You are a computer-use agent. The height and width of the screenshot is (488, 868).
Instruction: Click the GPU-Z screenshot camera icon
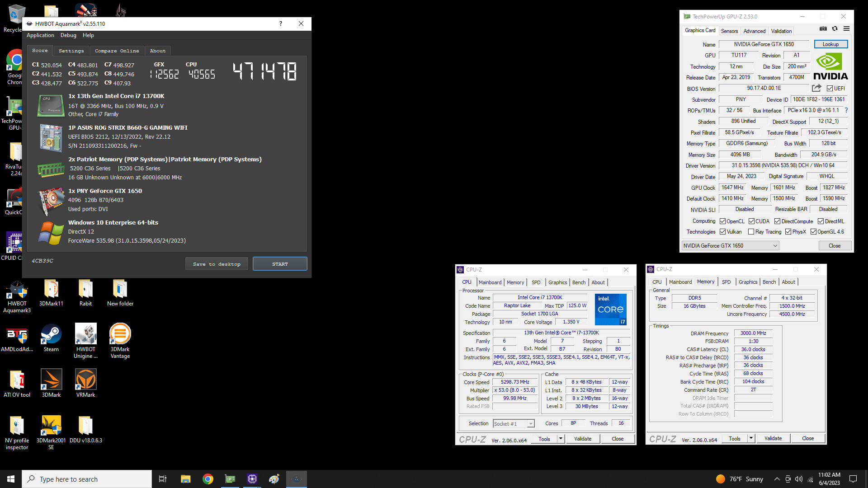823,28
